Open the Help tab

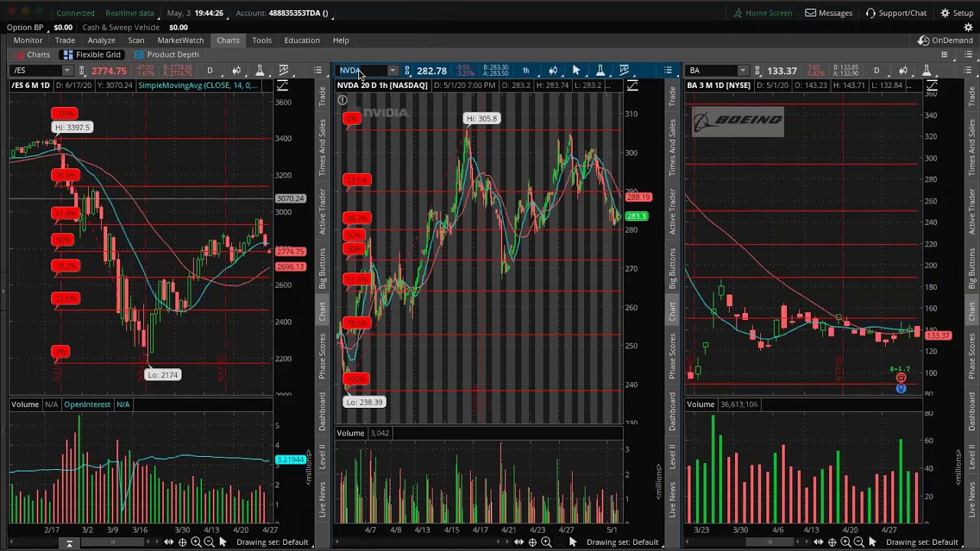[x=341, y=41]
